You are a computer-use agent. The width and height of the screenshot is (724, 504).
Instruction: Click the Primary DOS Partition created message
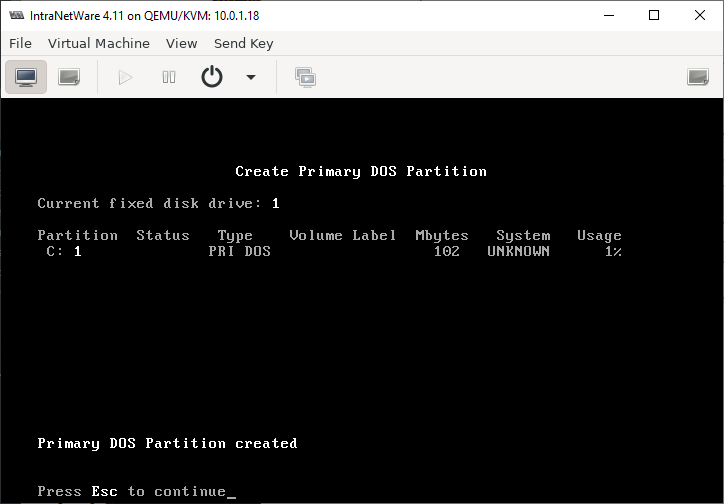(167, 443)
